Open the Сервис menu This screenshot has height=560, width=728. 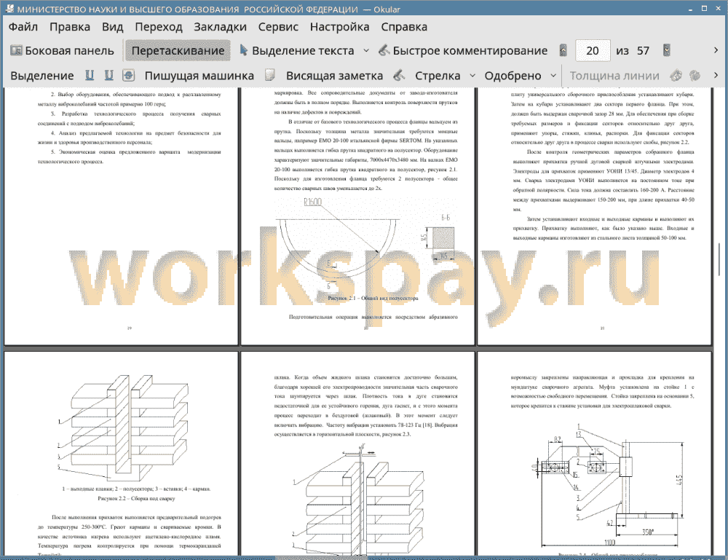point(278,27)
